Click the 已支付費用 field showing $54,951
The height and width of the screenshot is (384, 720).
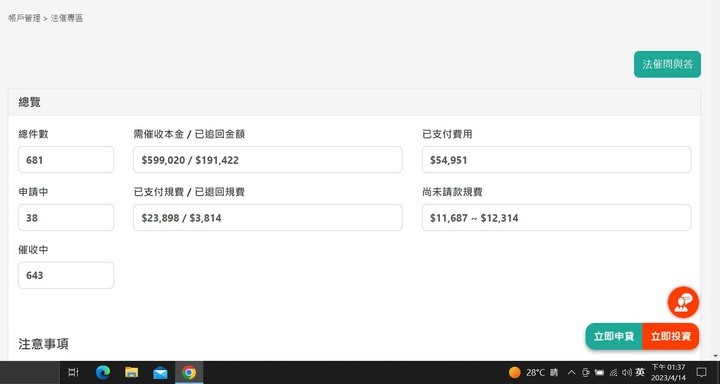(557, 160)
